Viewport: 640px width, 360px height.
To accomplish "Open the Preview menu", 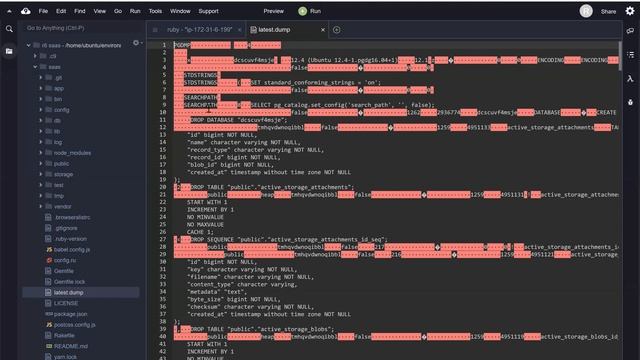I will (x=273, y=11).
